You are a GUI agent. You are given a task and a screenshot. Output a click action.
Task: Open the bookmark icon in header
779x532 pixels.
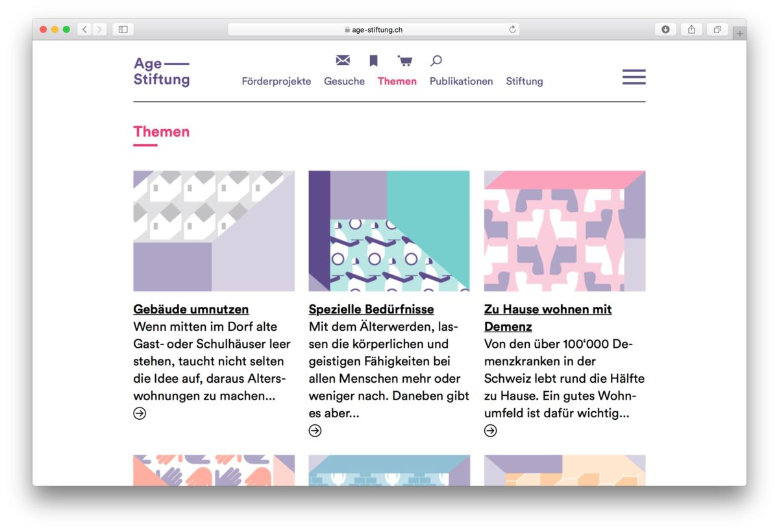[x=373, y=61]
